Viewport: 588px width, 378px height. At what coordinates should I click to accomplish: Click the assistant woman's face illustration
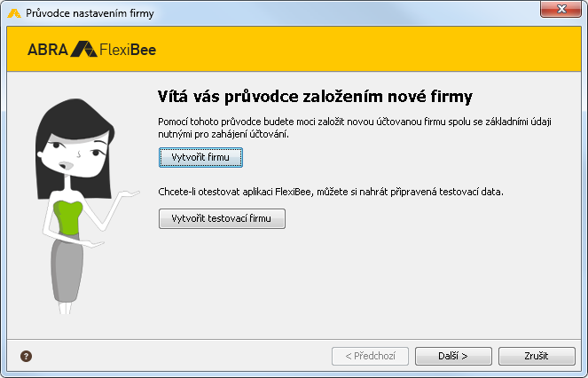pyautogui.click(x=75, y=154)
